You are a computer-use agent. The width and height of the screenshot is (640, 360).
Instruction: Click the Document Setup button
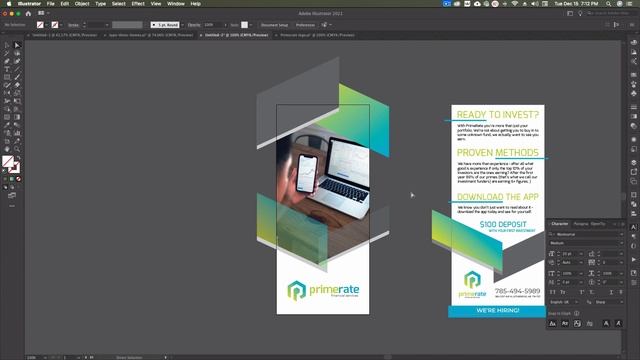pyautogui.click(x=274, y=25)
